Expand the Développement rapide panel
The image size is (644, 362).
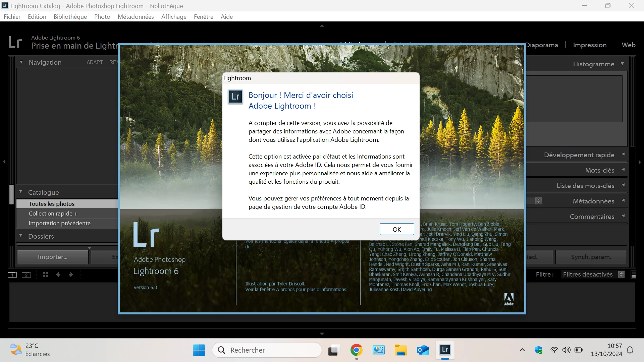tap(579, 155)
